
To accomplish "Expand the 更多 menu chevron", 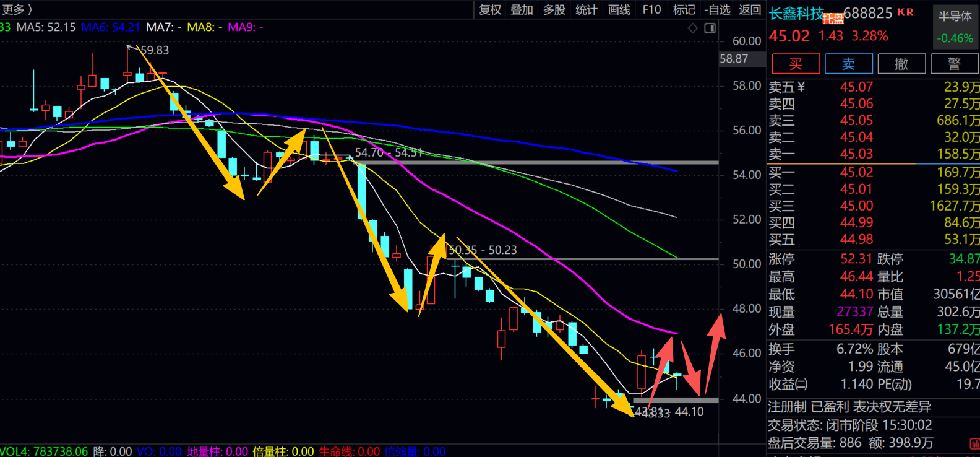I will (x=30, y=9).
